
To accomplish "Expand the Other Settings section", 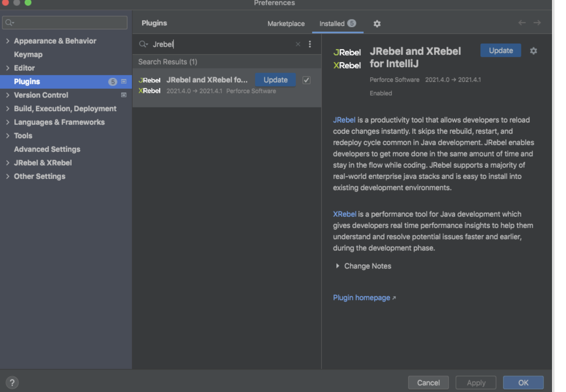I will tap(8, 176).
